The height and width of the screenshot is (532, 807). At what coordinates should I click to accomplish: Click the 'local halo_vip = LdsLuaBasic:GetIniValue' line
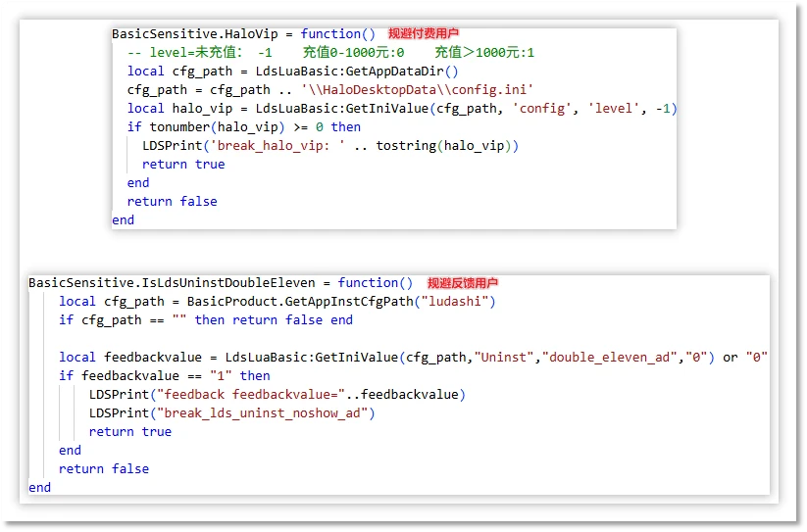402,109
